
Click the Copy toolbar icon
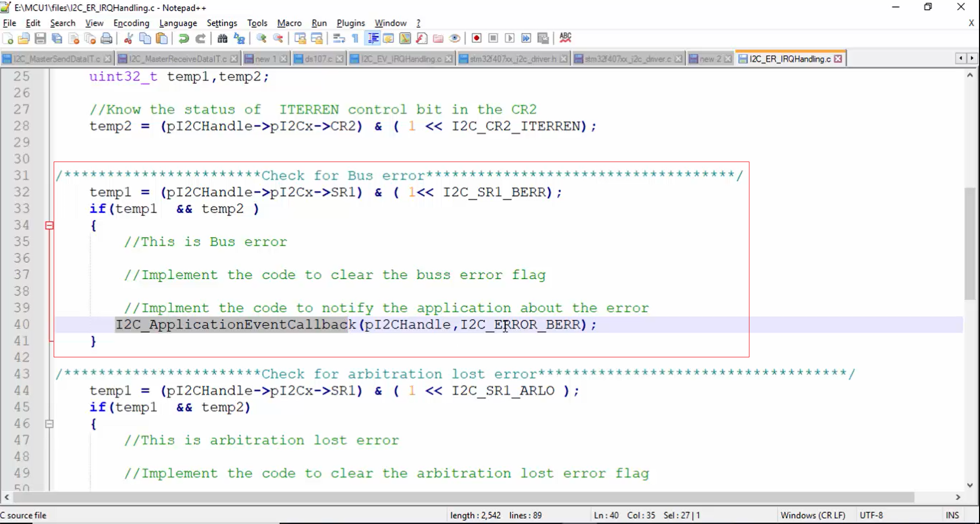[145, 38]
